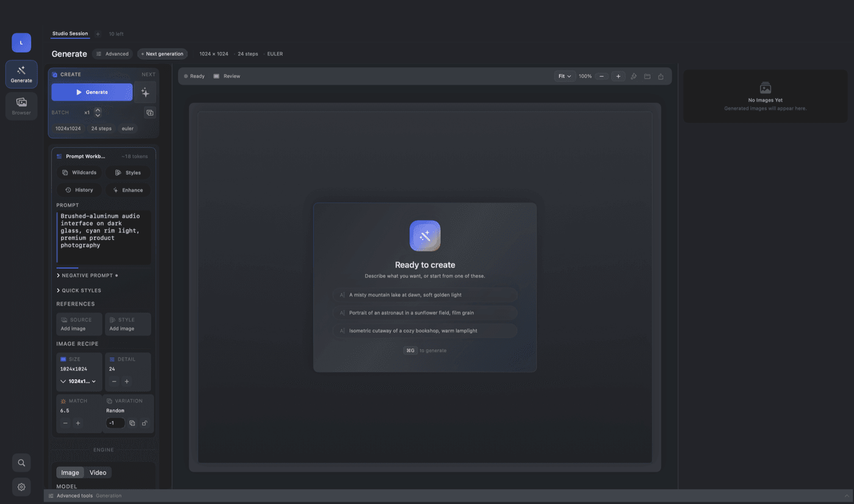Click the '10 left' text

[x=116, y=34]
